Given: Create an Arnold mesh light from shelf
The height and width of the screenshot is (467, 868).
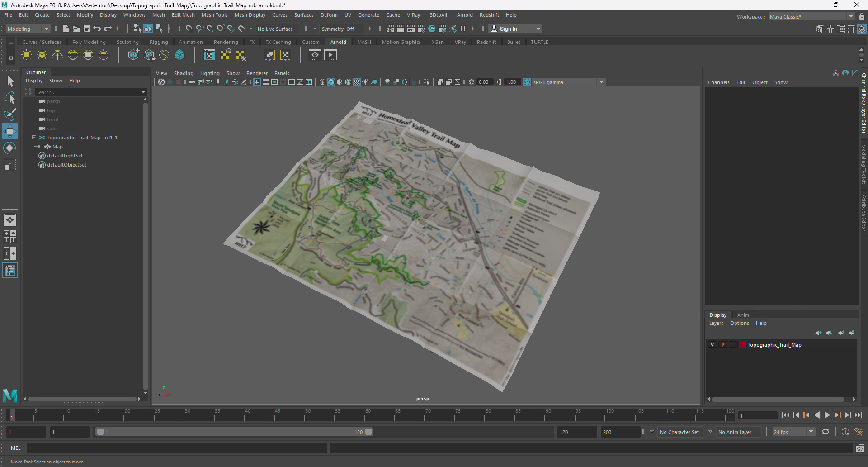Looking at the screenshot, I should 42,55.
